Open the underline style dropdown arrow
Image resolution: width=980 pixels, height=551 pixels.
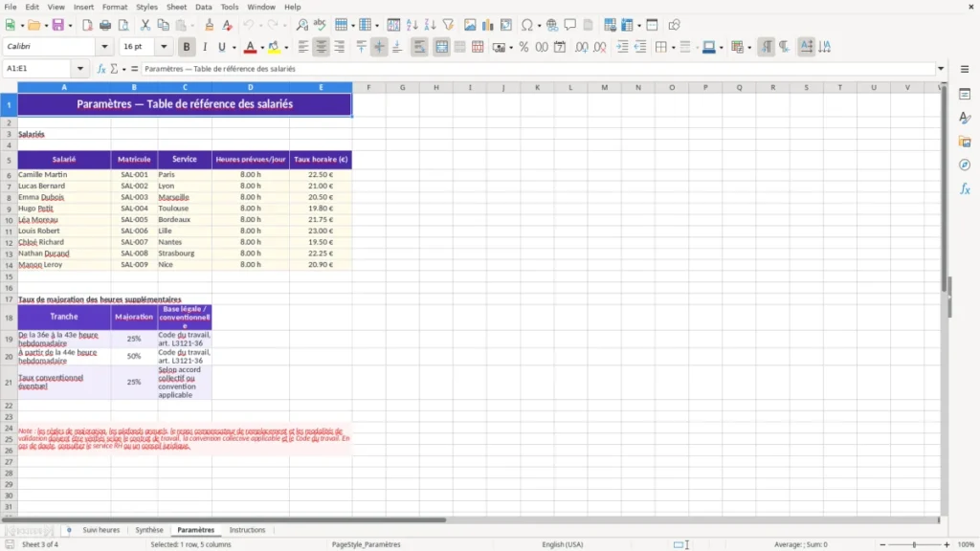[x=234, y=48]
